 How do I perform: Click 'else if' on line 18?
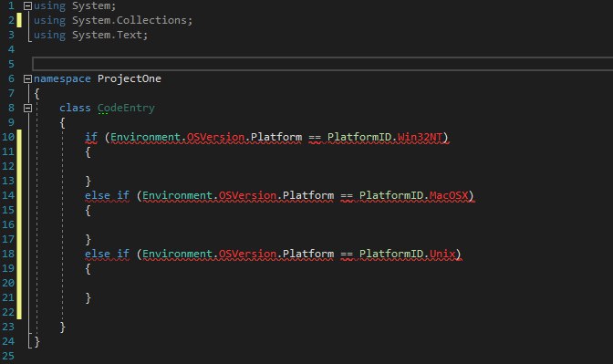pyautogui.click(x=107, y=254)
